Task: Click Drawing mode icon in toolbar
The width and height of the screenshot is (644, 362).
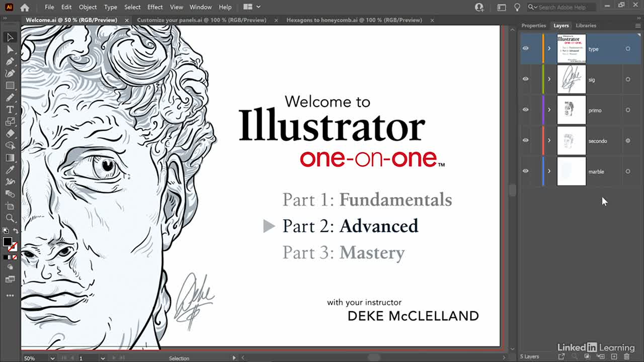Action: tap(10, 267)
